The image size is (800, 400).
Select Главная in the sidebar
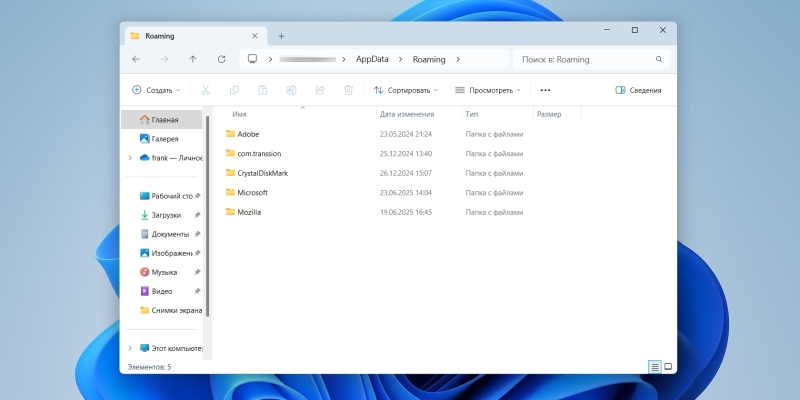162,120
